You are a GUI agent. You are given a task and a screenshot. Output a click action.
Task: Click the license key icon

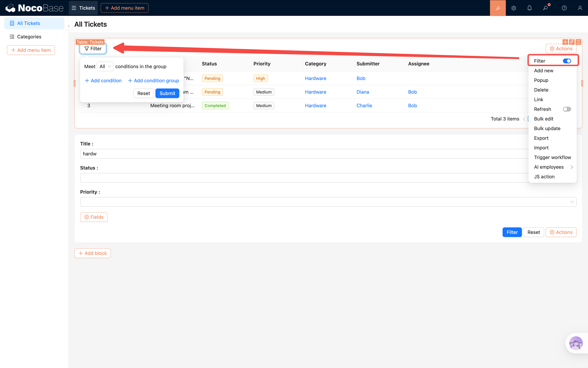(x=546, y=8)
